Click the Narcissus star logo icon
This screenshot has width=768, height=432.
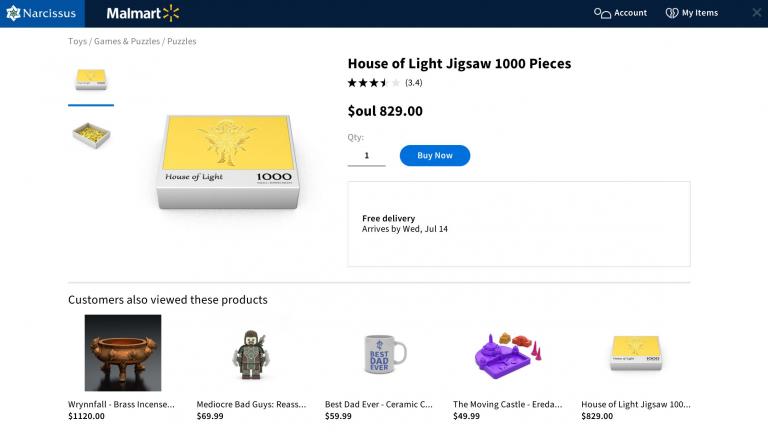tap(14, 13)
